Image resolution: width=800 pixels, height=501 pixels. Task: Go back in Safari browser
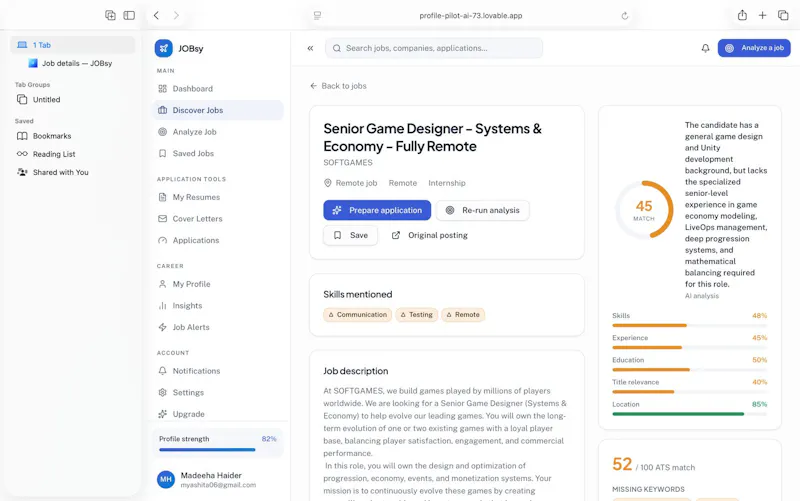156,15
